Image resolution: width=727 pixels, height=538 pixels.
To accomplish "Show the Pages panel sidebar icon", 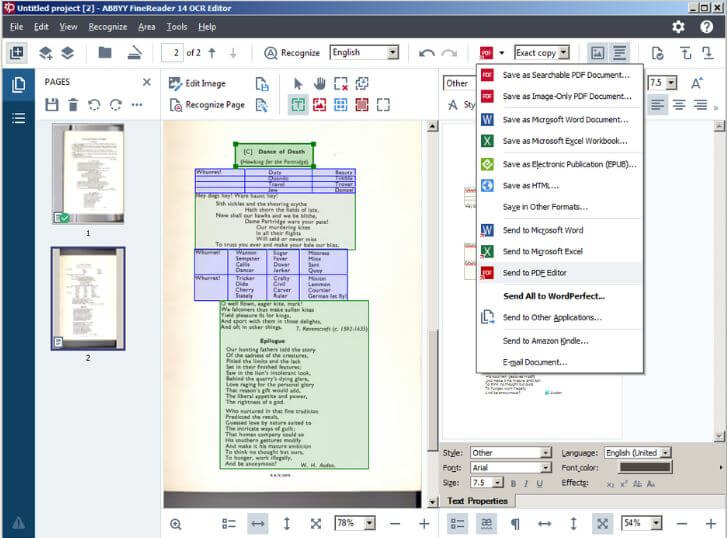I will point(19,85).
